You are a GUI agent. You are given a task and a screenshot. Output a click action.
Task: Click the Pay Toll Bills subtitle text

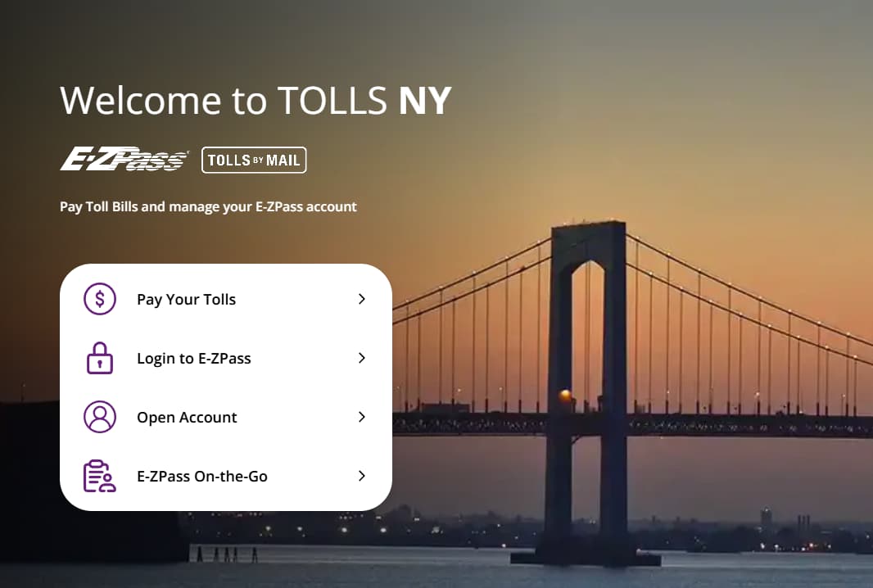[x=208, y=206]
